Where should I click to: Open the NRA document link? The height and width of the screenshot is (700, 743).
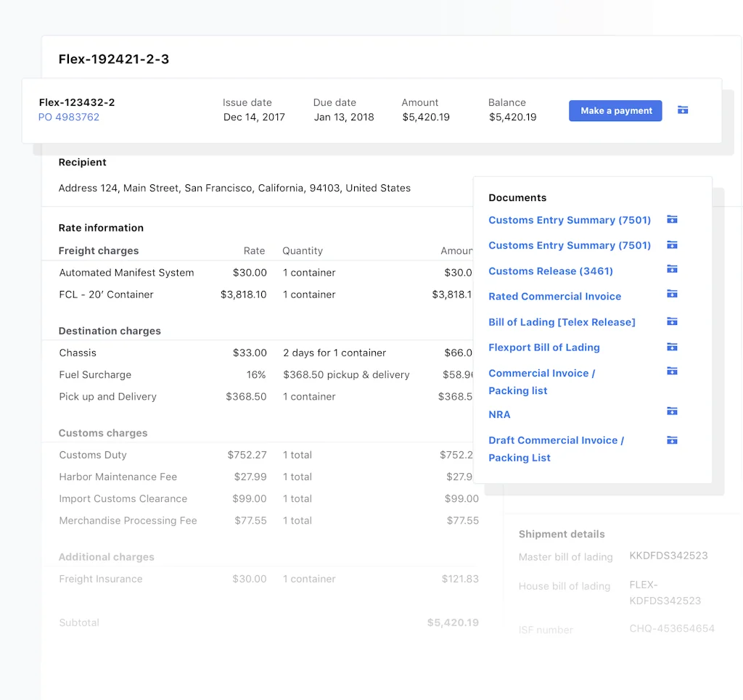pos(499,414)
